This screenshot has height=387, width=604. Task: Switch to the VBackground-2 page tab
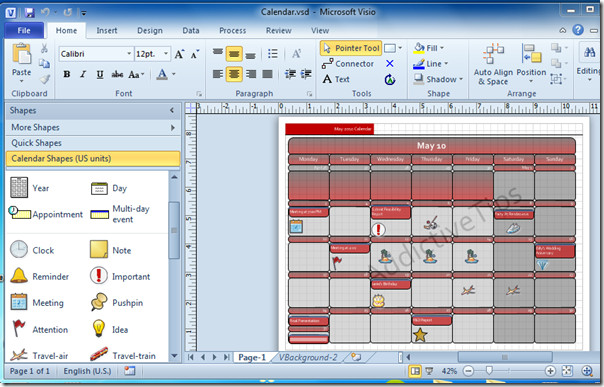(308, 357)
